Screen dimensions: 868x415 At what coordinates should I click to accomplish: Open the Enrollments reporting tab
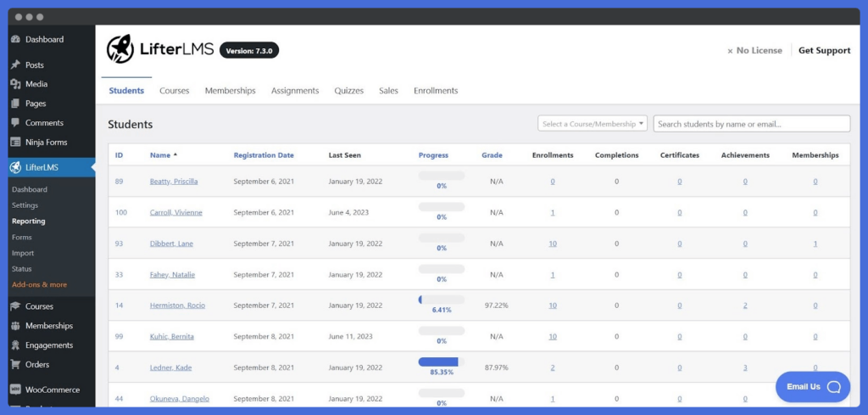click(436, 91)
